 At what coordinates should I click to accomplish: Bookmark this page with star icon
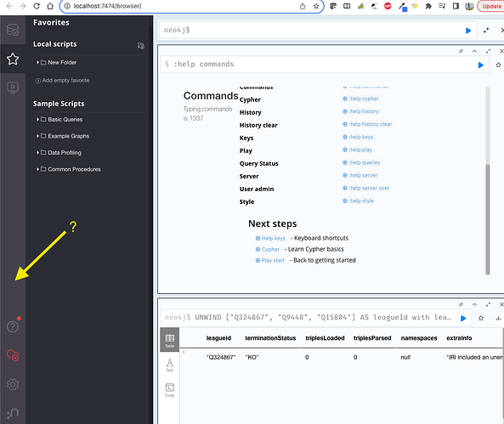tap(316, 6)
